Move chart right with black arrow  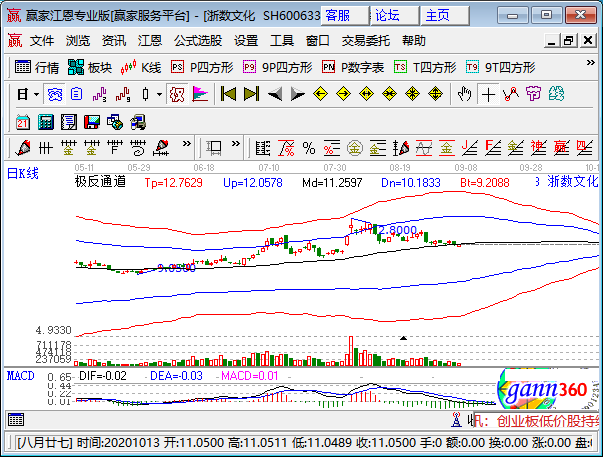(x=298, y=94)
